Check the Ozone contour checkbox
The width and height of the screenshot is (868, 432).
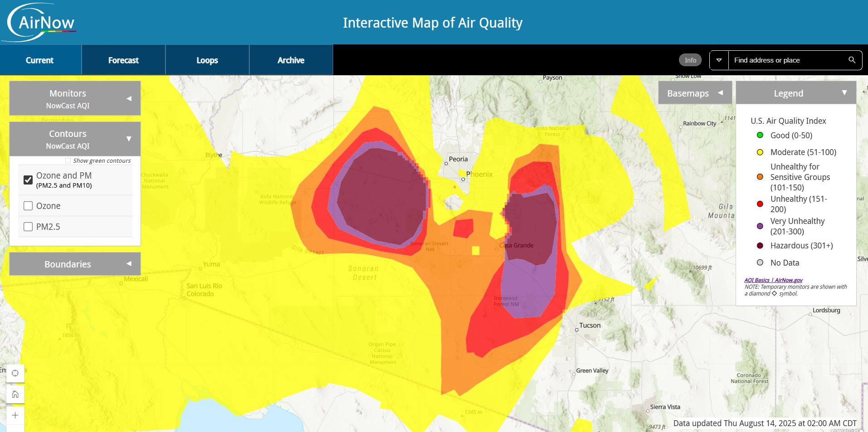coord(28,206)
